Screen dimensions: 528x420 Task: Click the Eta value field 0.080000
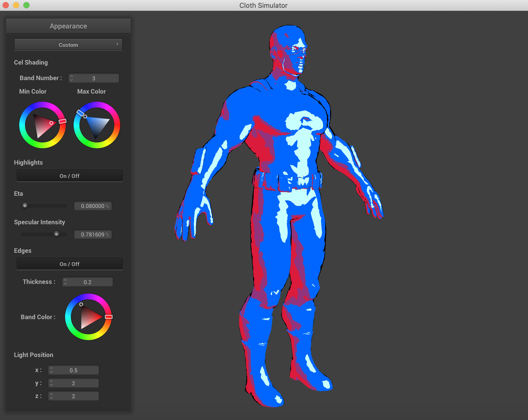tap(93, 206)
